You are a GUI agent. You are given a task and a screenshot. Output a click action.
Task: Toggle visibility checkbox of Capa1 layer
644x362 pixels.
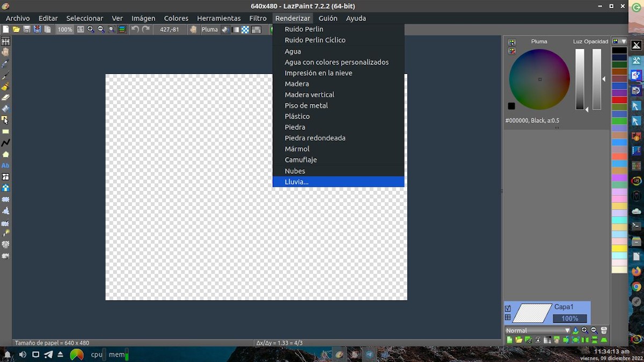point(508,308)
